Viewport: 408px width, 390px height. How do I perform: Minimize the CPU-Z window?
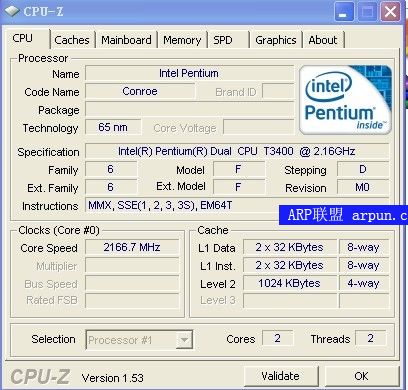(343, 12)
